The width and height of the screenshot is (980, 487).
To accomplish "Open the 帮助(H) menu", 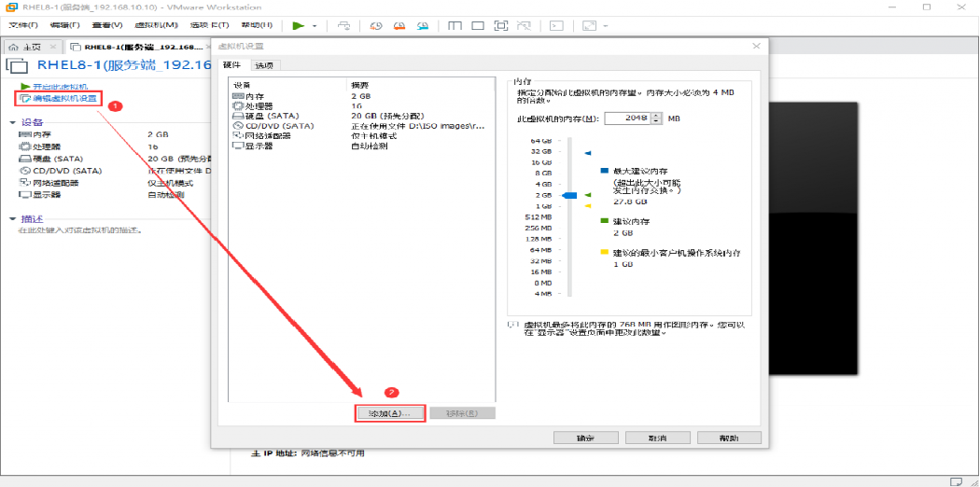I will click(257, 25).
